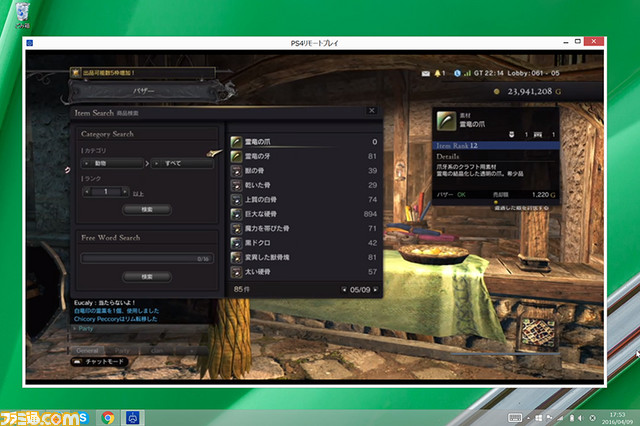Click the Chicory Peccory chat message
The image size is (640, 426).
116,319
